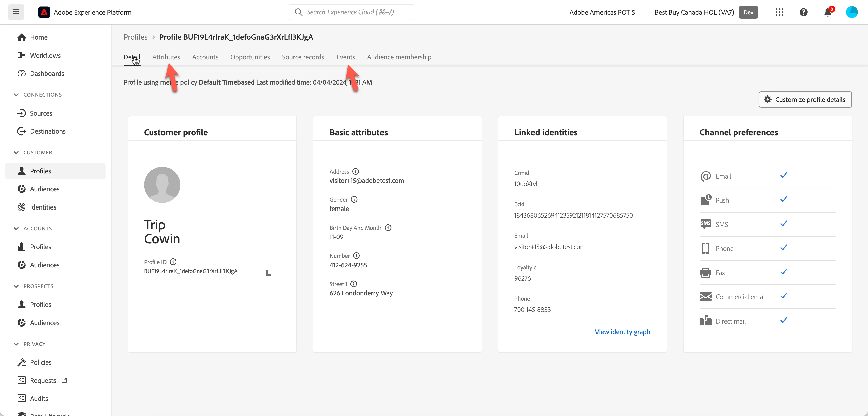This screenshot has height=416, width=868.
Task: Collapse the PROSPECTS section
Action: tap(16, 286)
